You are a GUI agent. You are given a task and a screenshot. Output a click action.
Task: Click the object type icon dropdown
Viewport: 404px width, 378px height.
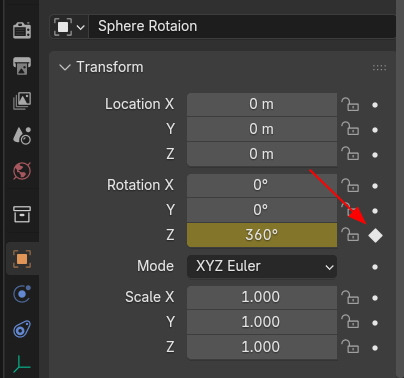(69, 26)
